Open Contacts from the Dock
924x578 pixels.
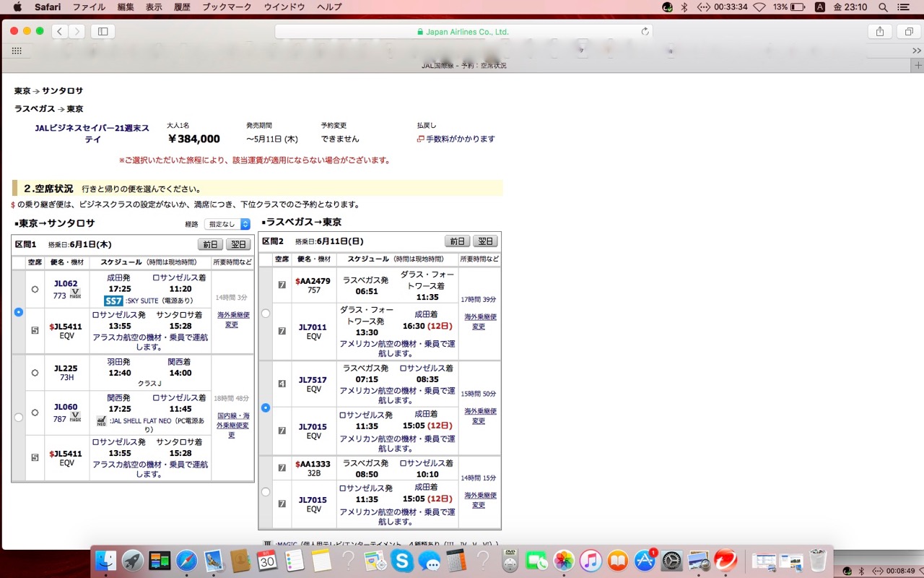[x=240, y=561]
